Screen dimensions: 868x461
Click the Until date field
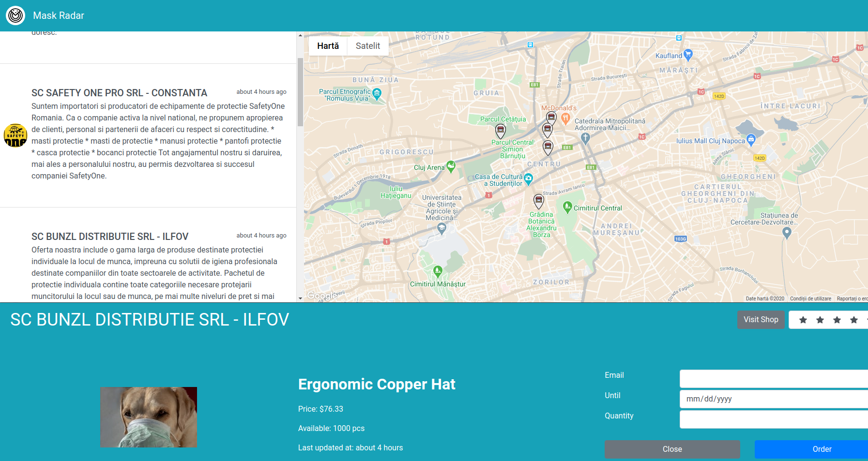point(774,399)
